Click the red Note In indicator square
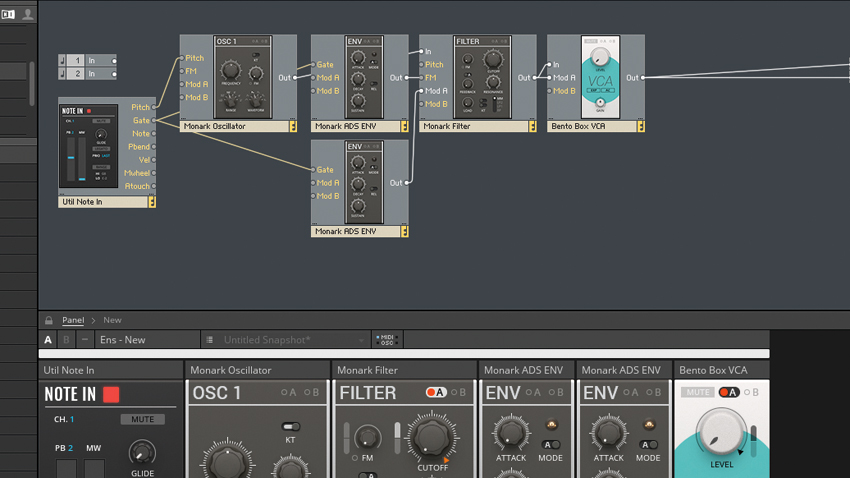 pos(111,395)
